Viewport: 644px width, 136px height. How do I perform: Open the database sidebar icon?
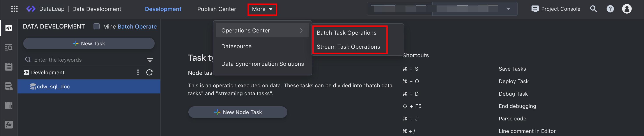(9, 86)
